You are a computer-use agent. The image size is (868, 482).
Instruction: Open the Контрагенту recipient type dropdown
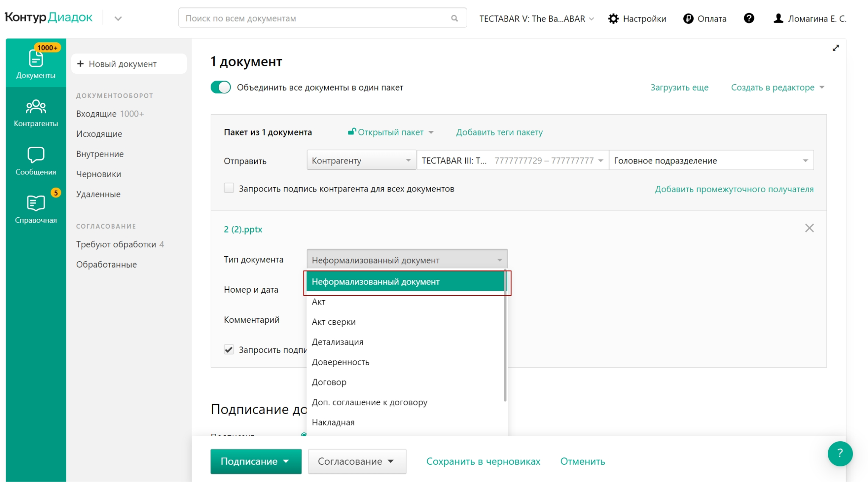pos(361,161)
